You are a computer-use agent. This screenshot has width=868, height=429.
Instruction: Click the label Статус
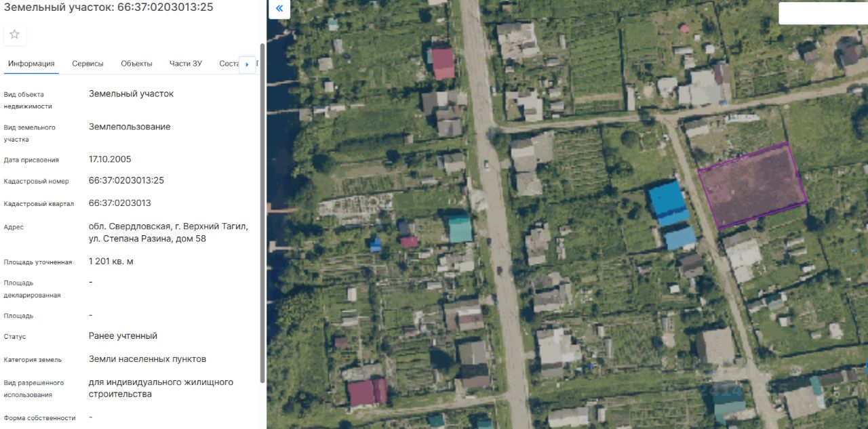point(15,337)
